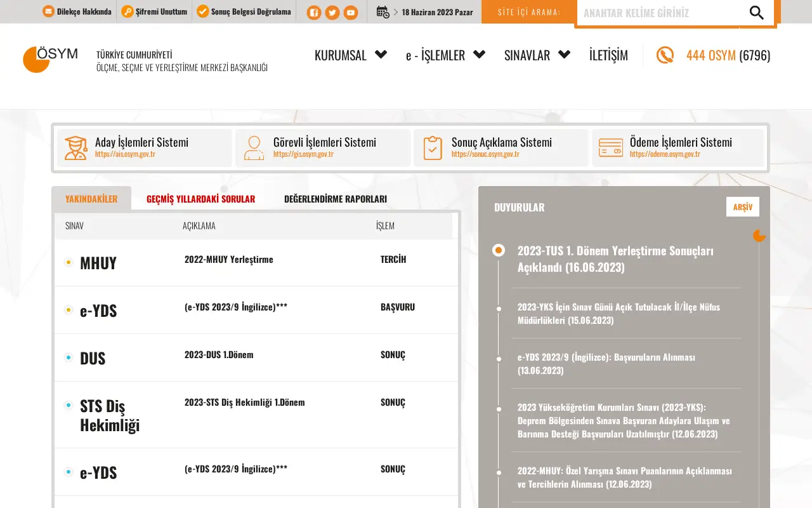812x508 pixels.
Task: Click the STS Diş Hekimliği exam name
Action: pos(110,415)
